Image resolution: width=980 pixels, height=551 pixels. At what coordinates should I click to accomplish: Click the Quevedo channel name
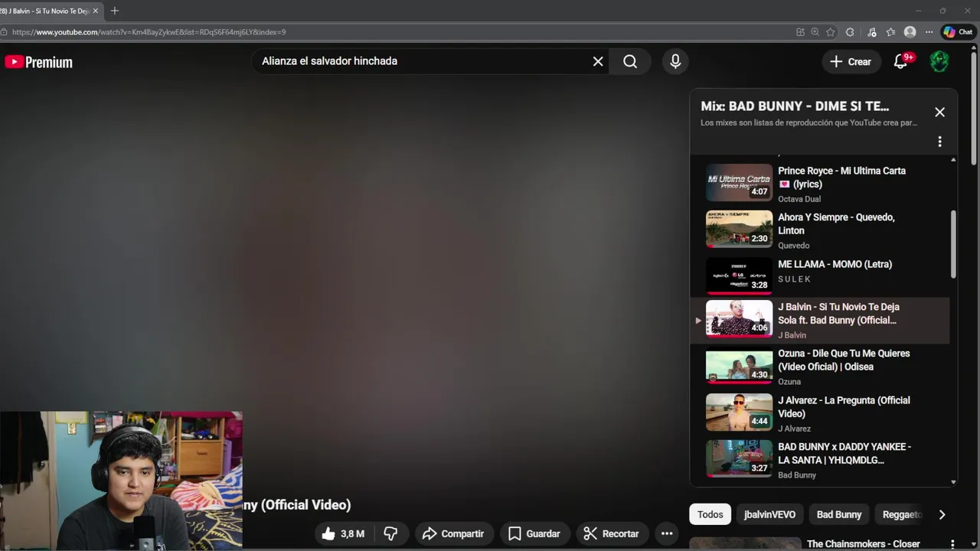pos(793,246)
